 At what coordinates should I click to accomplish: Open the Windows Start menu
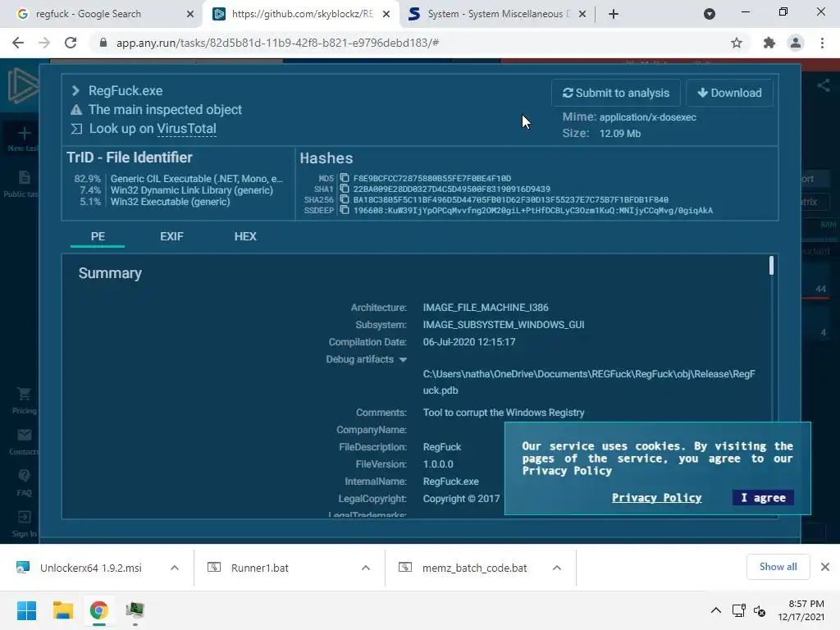point(26,610)
